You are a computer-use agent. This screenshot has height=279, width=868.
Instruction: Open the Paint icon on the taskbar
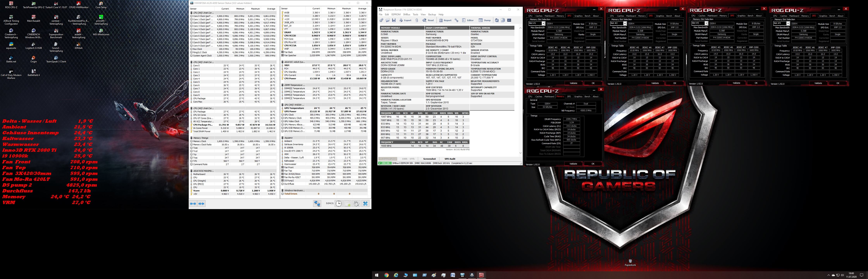pyautogui.click(x=434, y=275)
